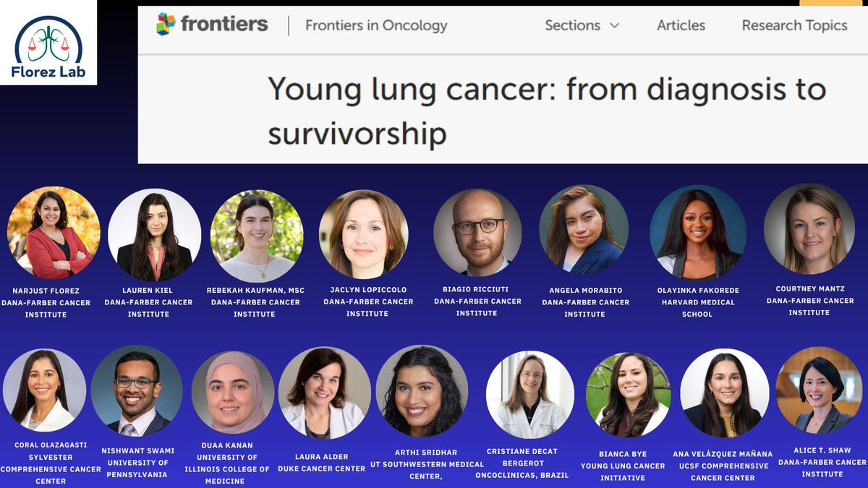
Task: Select Narjust Florez's portrait photo
Action: pyautogui.click(x=54, y=233)
